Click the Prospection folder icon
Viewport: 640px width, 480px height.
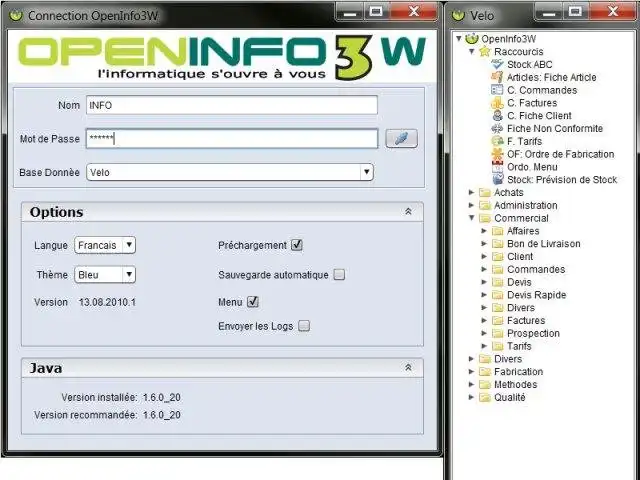[x=497, y=333]
